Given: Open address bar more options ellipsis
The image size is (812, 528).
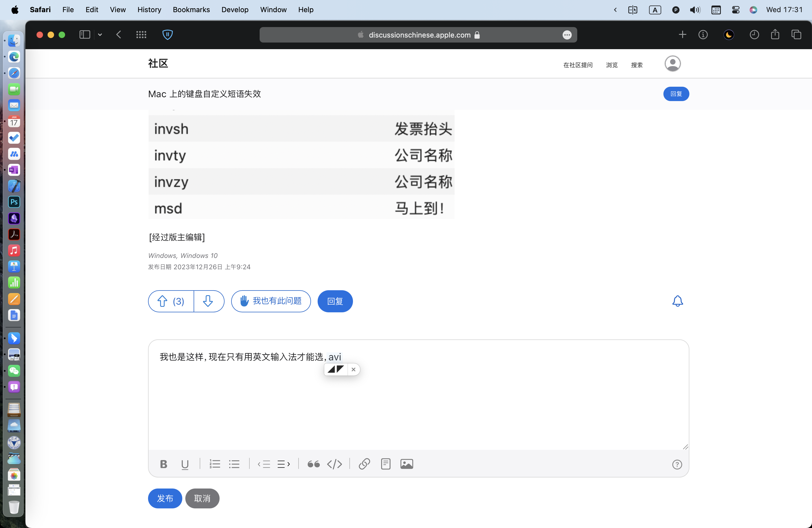Looking at the screenshot, I should click(x=567, y=35).
